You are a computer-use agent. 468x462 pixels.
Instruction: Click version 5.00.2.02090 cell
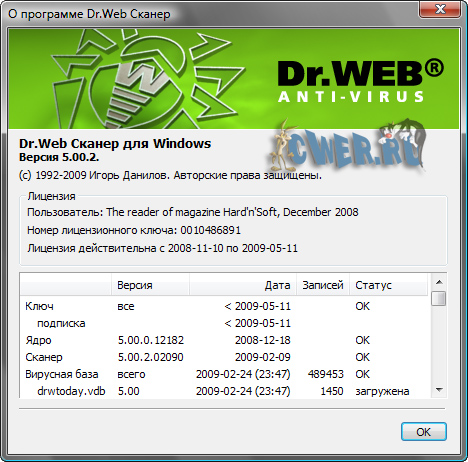point(150,357)
